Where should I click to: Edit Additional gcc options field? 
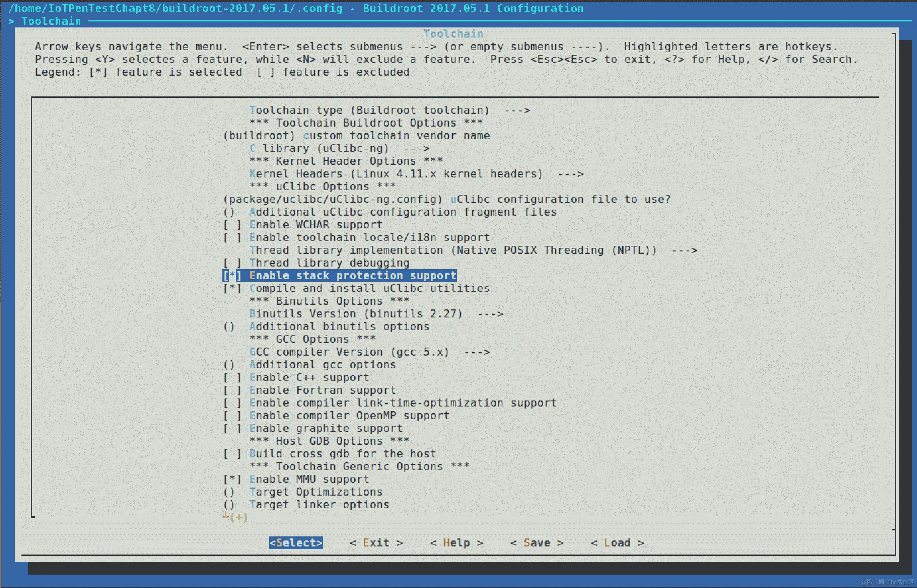[x=310, y=365]
